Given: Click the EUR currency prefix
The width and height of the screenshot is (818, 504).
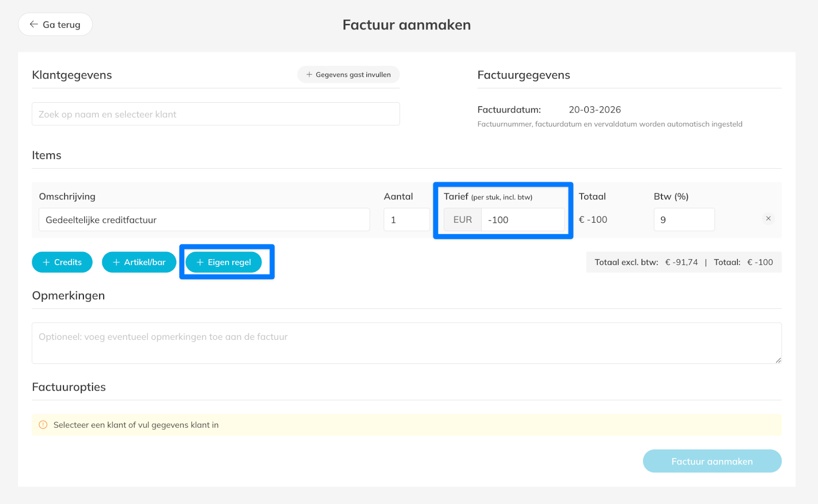Looking at the screenshot, I should point(463,220).
